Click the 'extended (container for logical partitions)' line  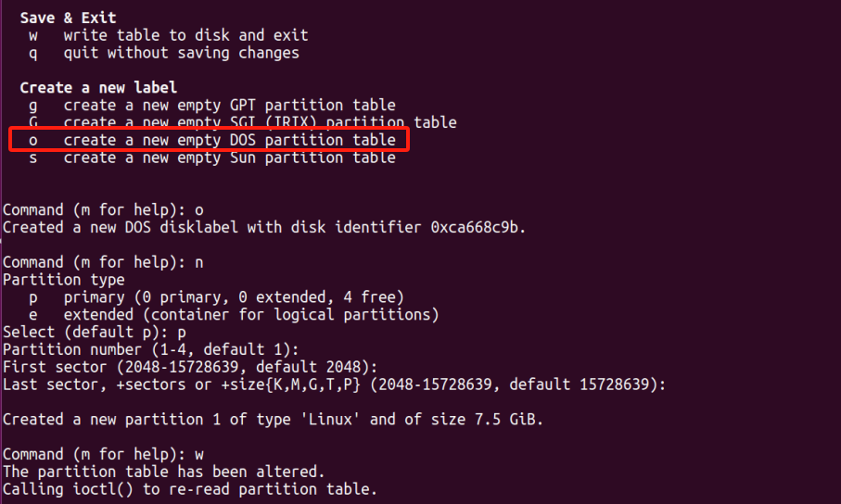click(250, 315)
